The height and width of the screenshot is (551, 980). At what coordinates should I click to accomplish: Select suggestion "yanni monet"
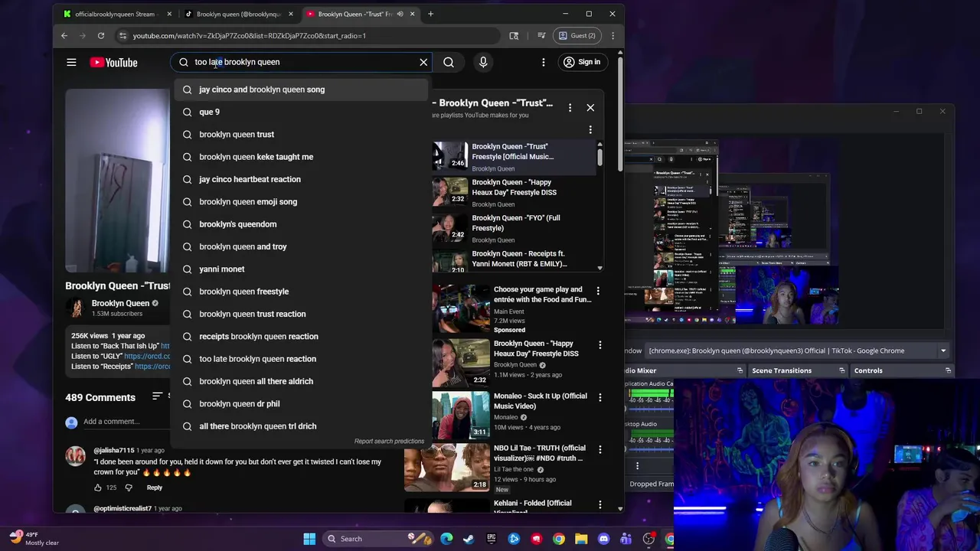point(300,269)
